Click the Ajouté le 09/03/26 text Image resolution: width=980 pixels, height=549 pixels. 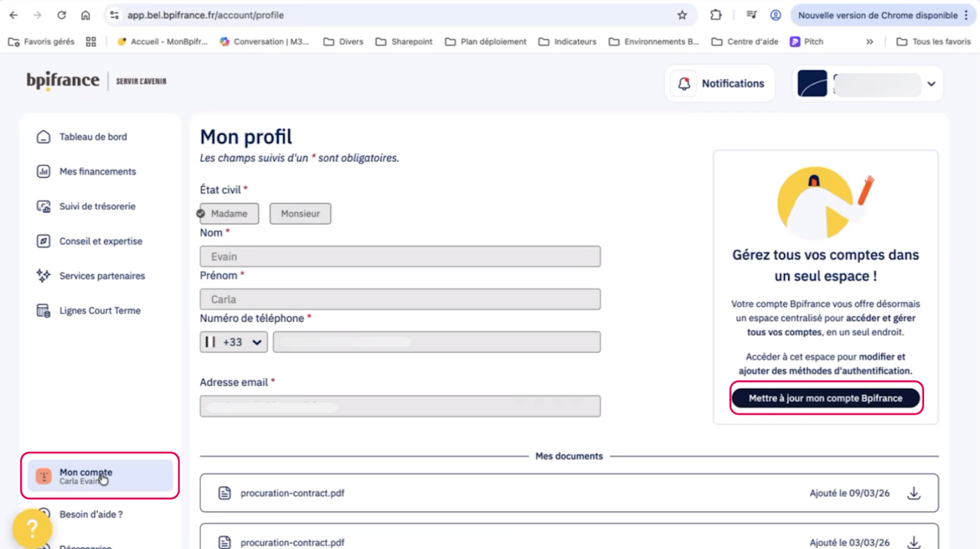pos(849,494)
